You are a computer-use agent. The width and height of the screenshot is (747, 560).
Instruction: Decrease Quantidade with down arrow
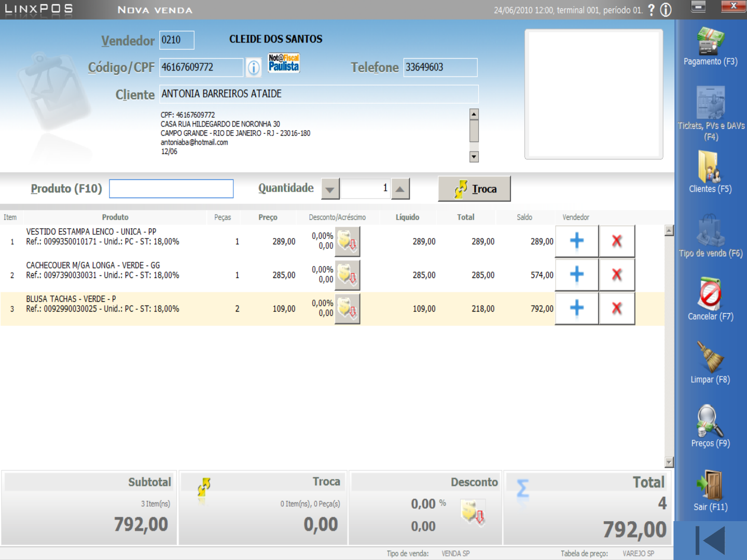coord(330,189)
